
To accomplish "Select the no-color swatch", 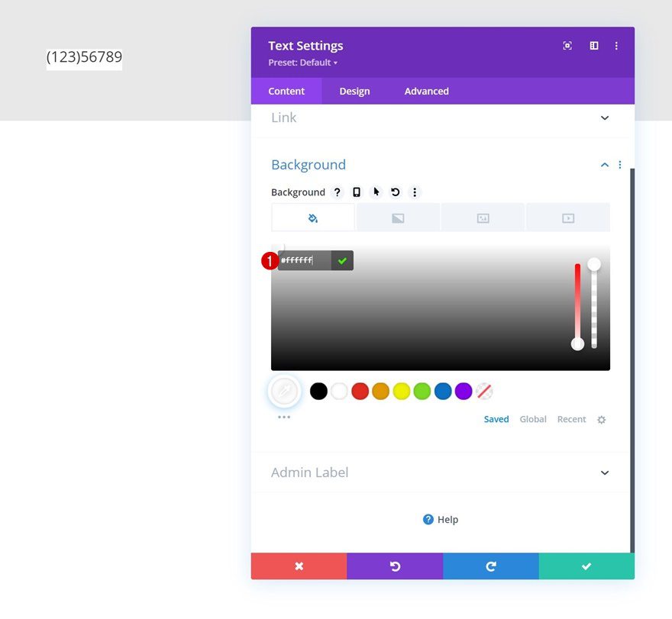I will [485, 391].
